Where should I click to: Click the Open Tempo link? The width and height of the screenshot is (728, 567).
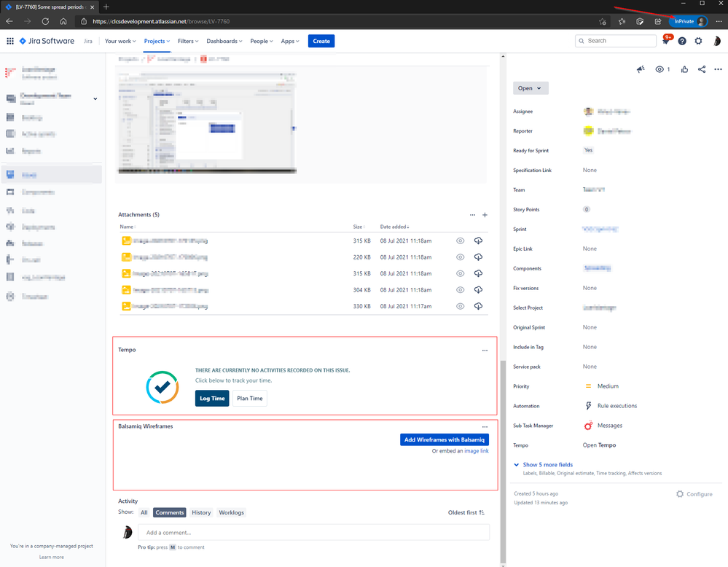600,445
